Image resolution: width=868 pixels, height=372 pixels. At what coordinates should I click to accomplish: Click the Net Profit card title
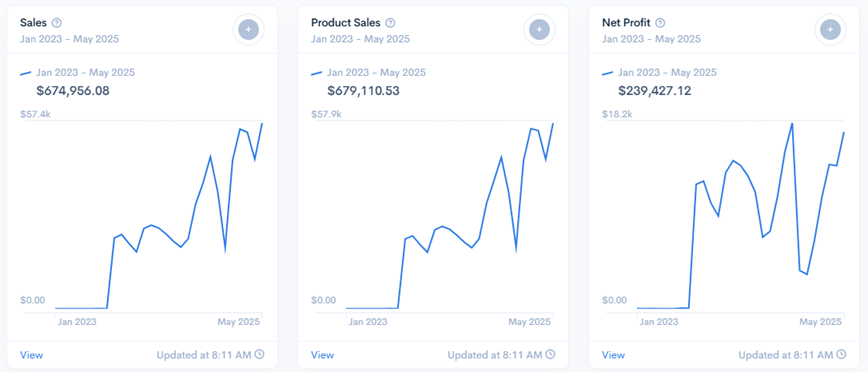tap(626, 23)
